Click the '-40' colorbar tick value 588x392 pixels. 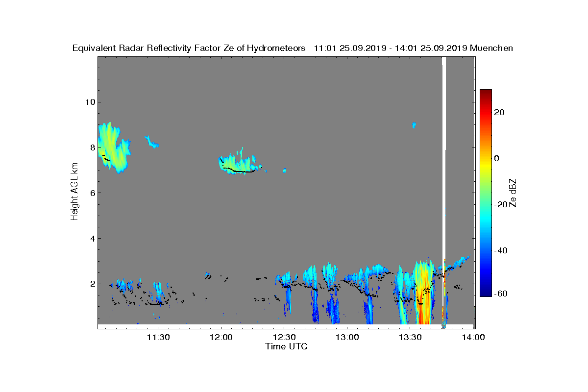coord(501,250)
